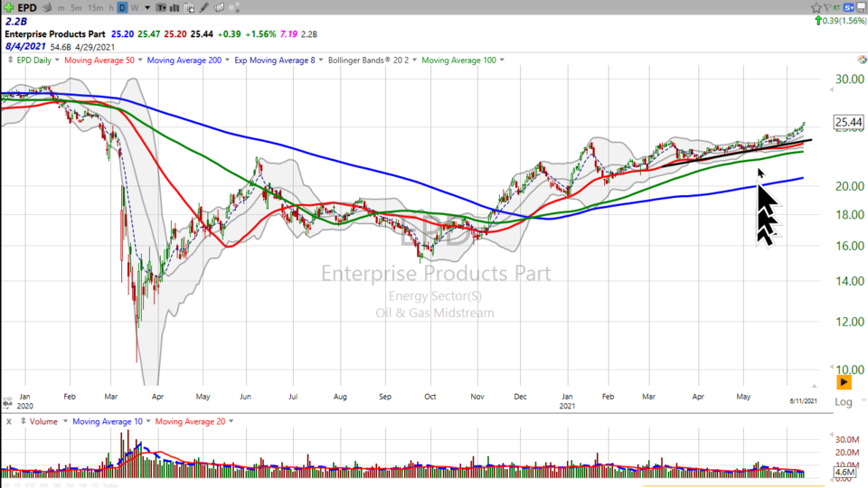
Task: Switch to the Weekly (W) timeframe
Action: [x=135, y=7]
